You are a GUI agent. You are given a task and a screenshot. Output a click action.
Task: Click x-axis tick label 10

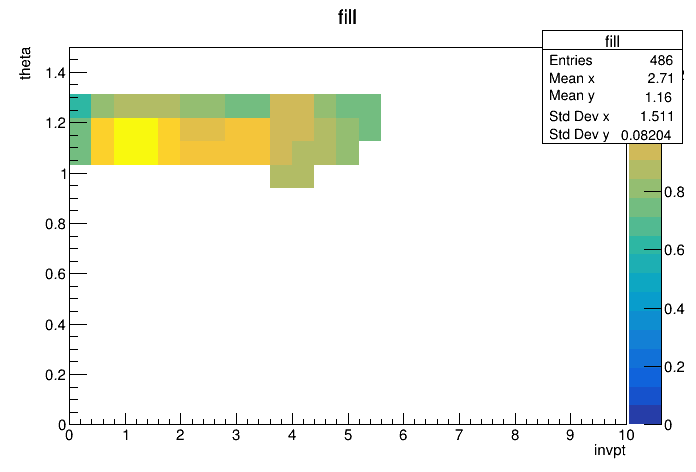click(x=626, y=435)
